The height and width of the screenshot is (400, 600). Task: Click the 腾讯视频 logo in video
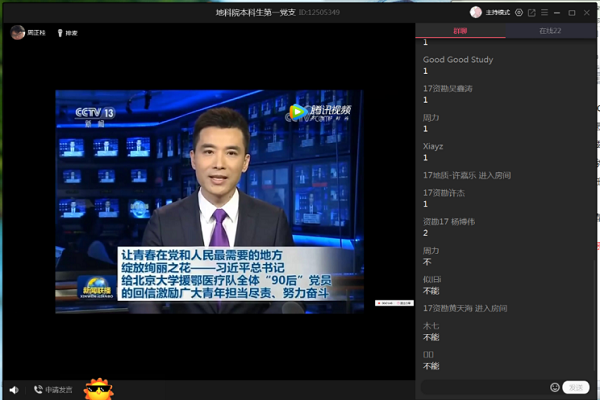(320, 111)
